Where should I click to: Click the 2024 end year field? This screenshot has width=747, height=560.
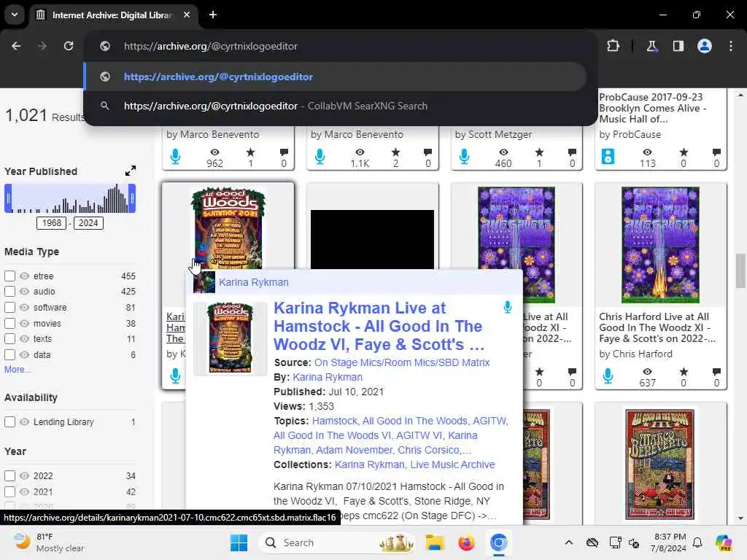click(x=88, y=223)
